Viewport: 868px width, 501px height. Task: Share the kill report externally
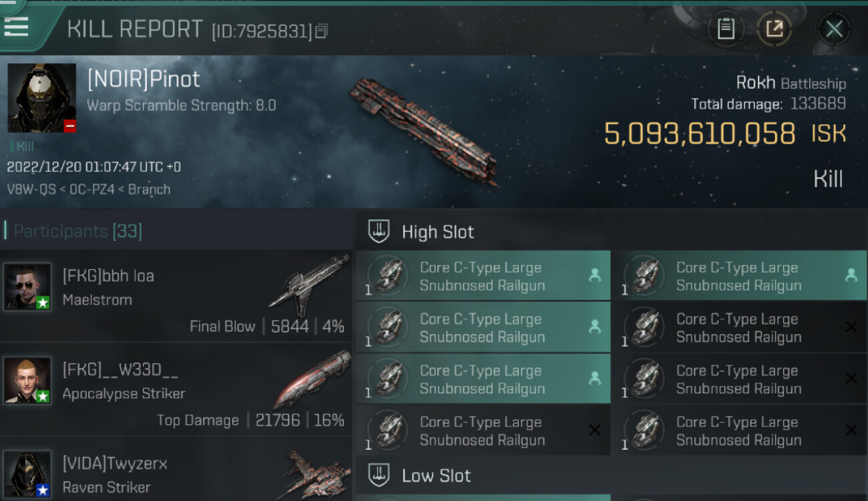tap(774, 29)
